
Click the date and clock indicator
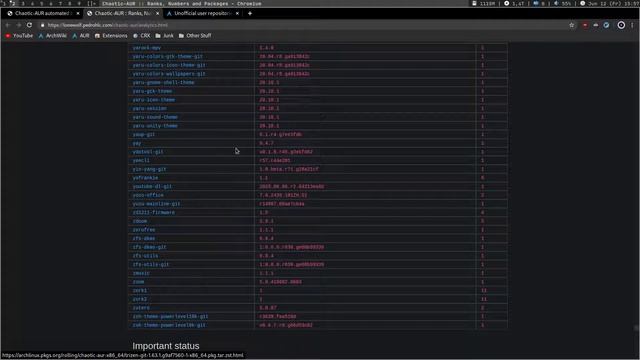tap(609, 3)
